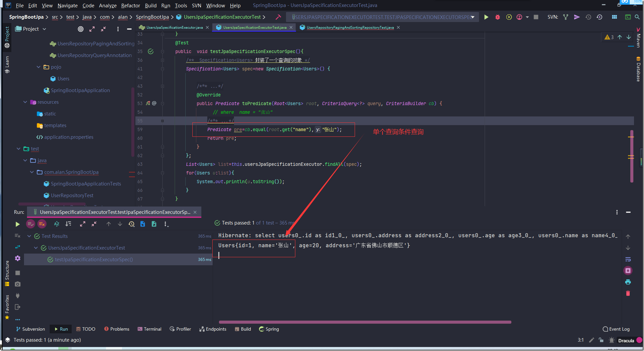This screenshot has width=644, height=351.
Task: Collapse the resources folder
Action: [x=25, y=102]
